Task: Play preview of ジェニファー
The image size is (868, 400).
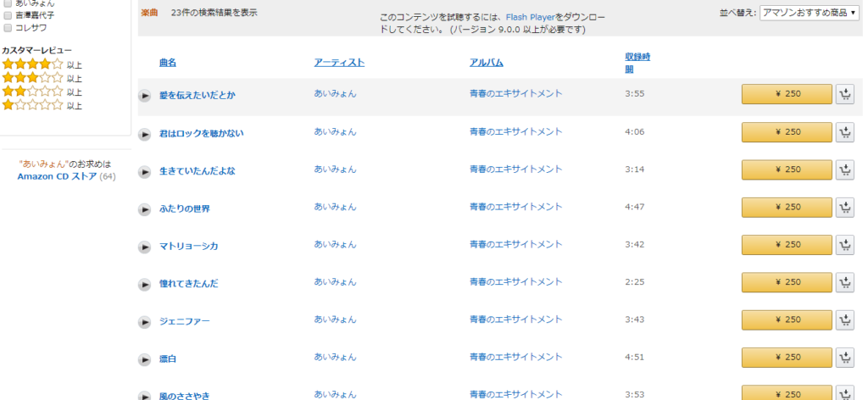Action: click(144, 322)
